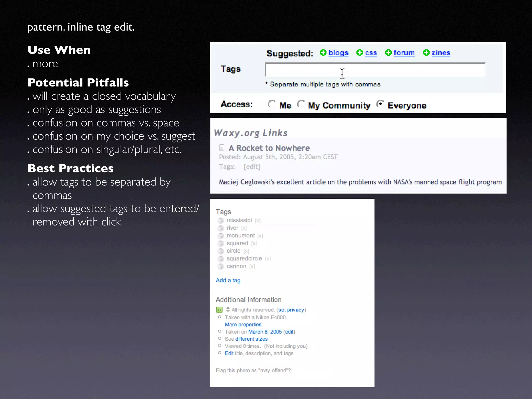Select the My Community access option

tap(301, 104)
